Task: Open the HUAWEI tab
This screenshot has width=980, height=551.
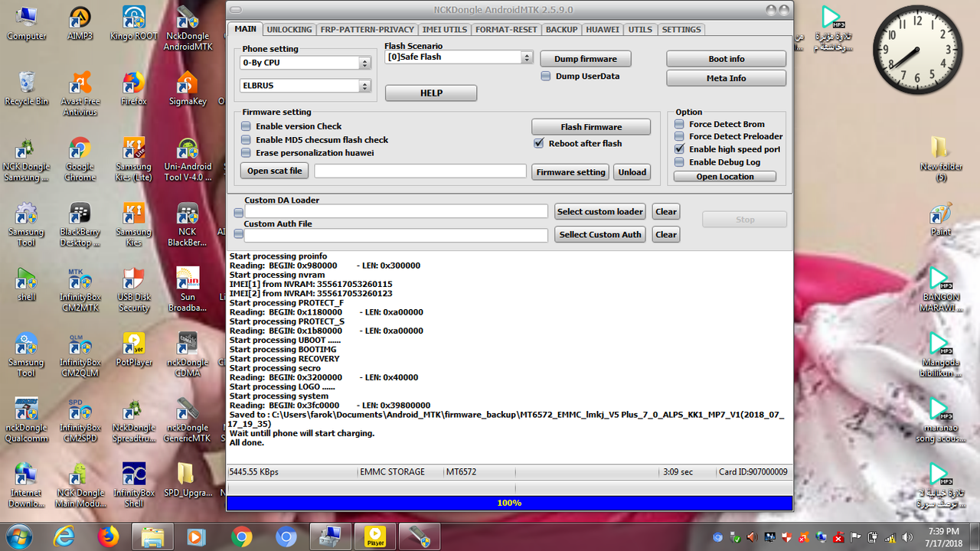Action: click(603, 29)
